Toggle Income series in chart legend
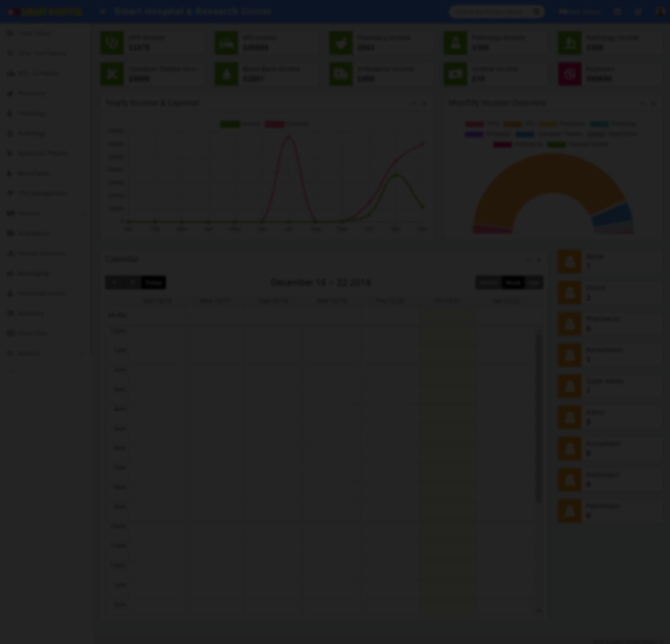Screen dimensions: 670x644 point(241,124)
